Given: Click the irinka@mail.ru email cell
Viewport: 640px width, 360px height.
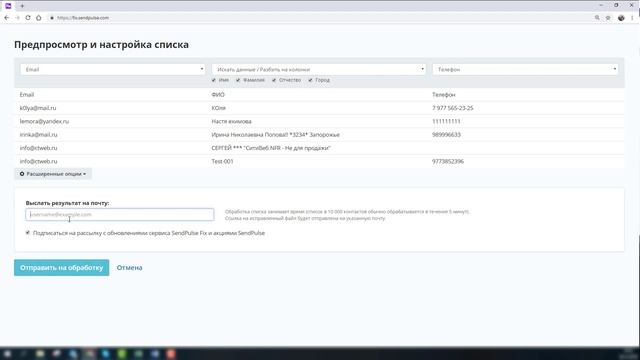Looking at the screenshot, I should [38, 135].
